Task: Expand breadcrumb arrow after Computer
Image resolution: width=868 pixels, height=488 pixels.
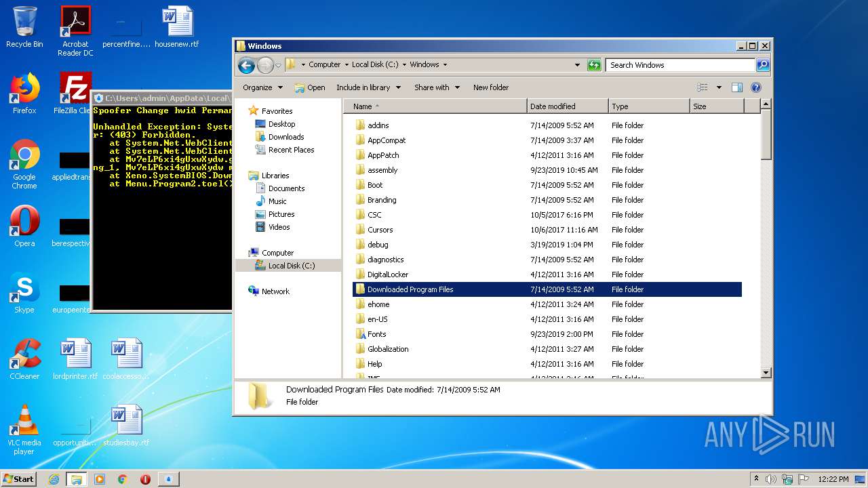Action: pos(346,65)
